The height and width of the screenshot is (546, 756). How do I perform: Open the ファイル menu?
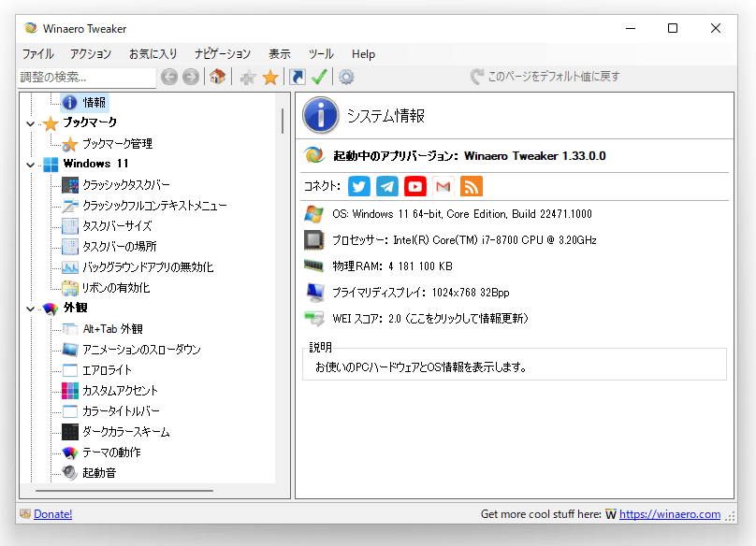pos(38,54)
